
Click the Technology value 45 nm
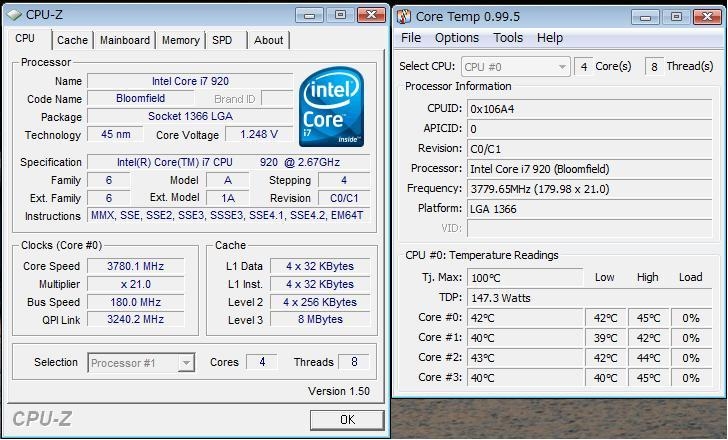click(116, 135)
